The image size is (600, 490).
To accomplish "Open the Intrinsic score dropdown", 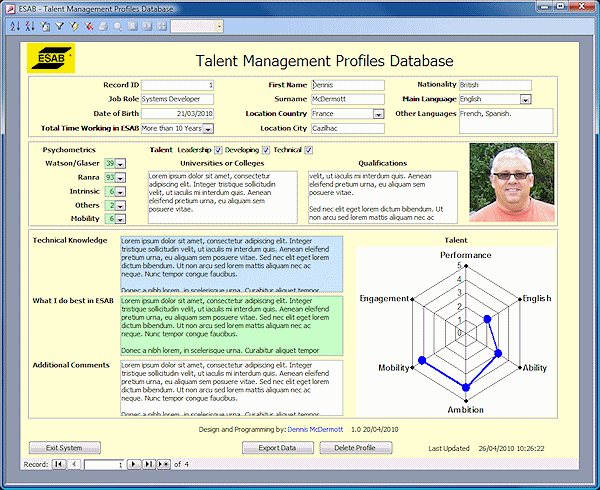I will [120, 192].
